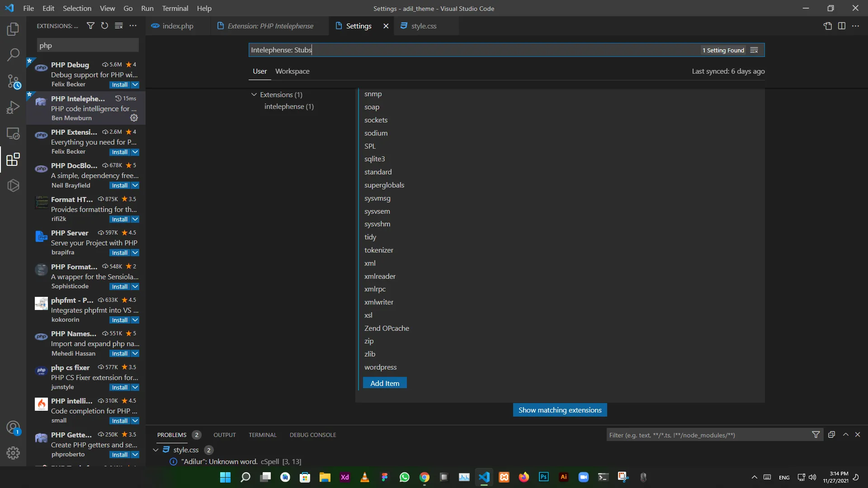Refresh the extensions list

(104, 26)
